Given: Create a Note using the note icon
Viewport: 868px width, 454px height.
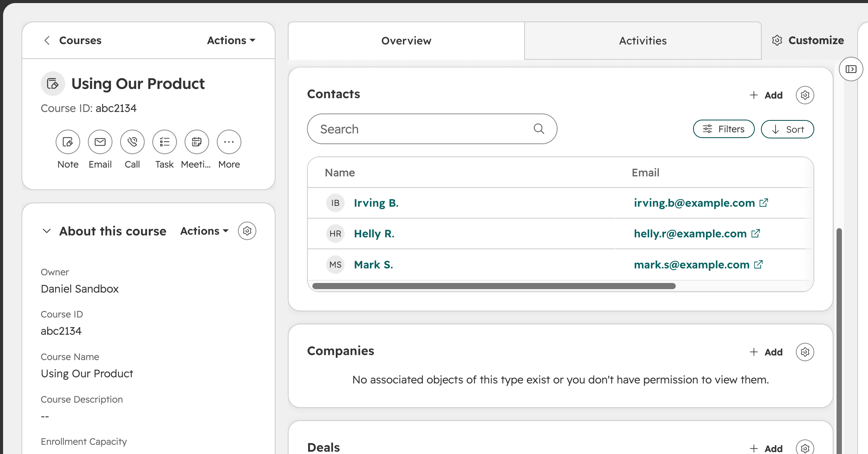Looking at the screenshot, I should tap(68, 142).
